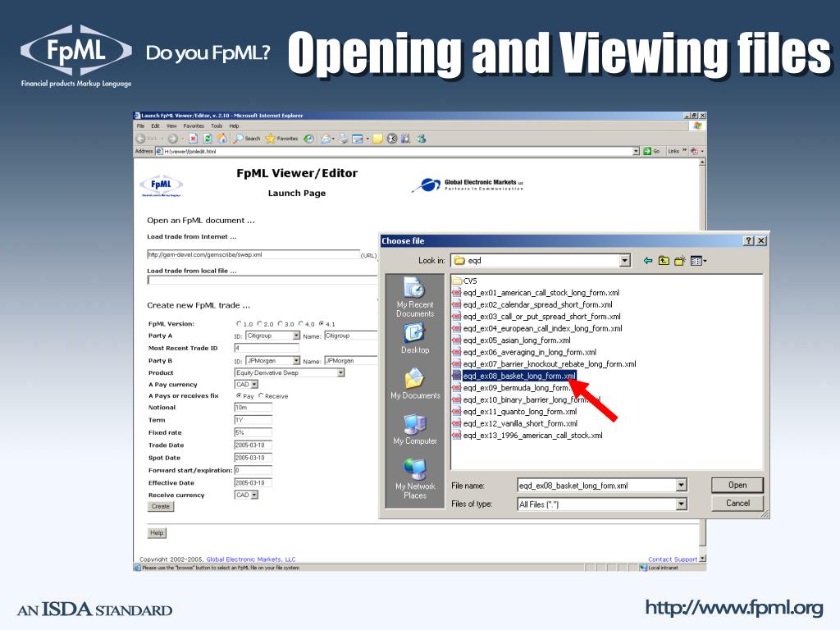The image size is (840, 630).
Task: Open My Recent Documents place
Action: (414, 297)
